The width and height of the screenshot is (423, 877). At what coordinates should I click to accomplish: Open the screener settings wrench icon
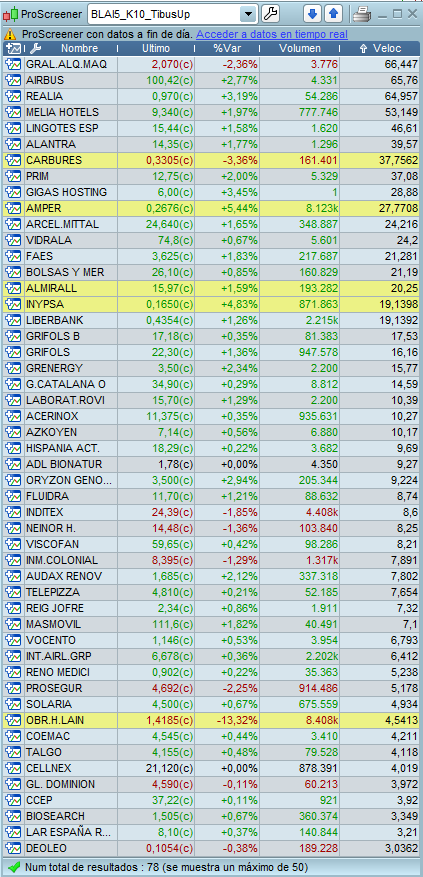click(270, 13)
